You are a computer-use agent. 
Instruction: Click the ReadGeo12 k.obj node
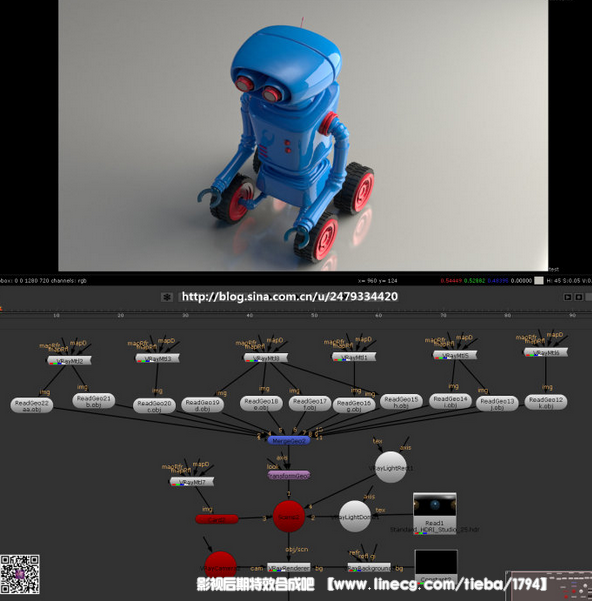coord(546,402)
